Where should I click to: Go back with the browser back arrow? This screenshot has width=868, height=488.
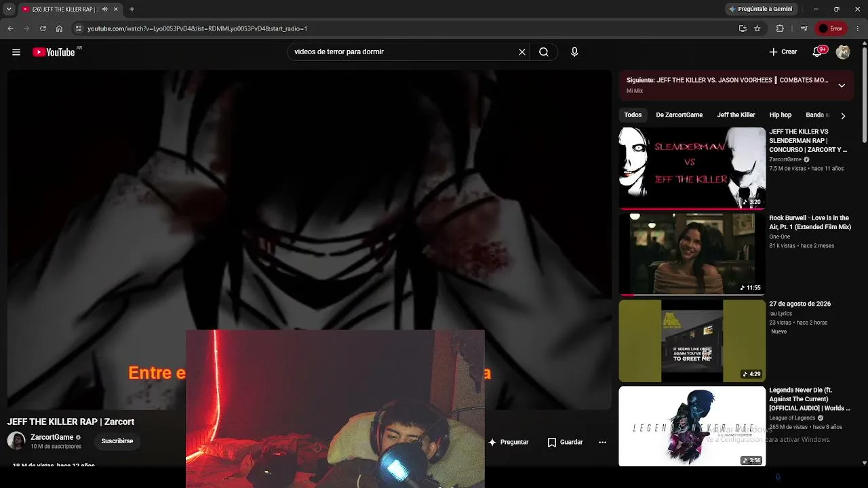10,28
